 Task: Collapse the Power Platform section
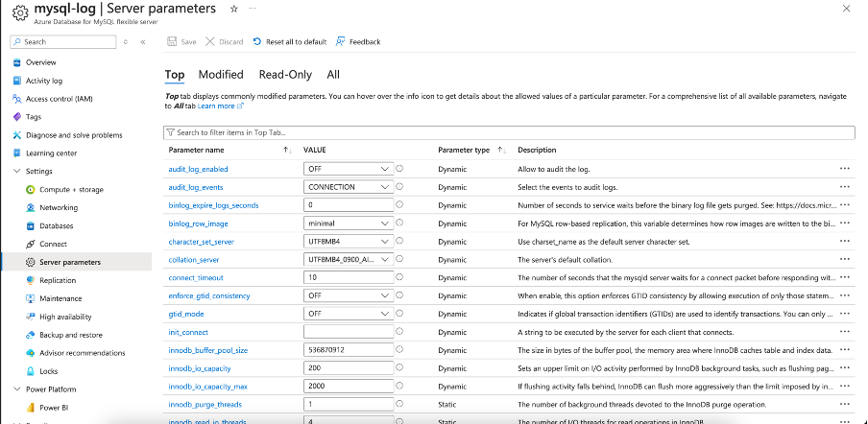[x=16, y=389]
